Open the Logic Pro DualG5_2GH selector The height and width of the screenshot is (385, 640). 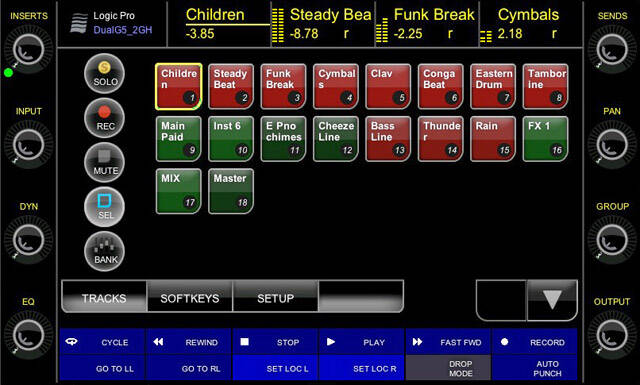[x=112, y=23]
